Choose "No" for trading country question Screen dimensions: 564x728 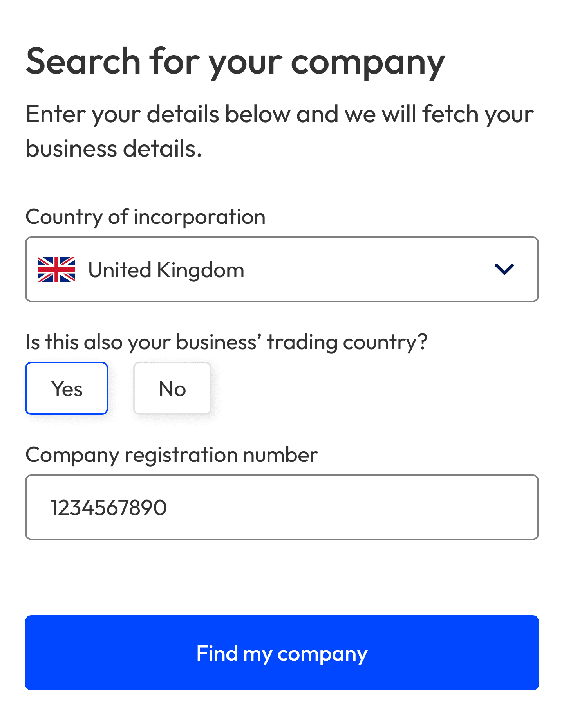point(172,388)
